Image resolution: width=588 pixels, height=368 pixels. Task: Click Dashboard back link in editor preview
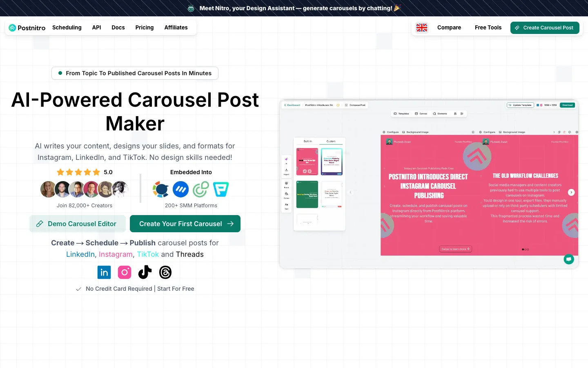click(x=292, y=105)
